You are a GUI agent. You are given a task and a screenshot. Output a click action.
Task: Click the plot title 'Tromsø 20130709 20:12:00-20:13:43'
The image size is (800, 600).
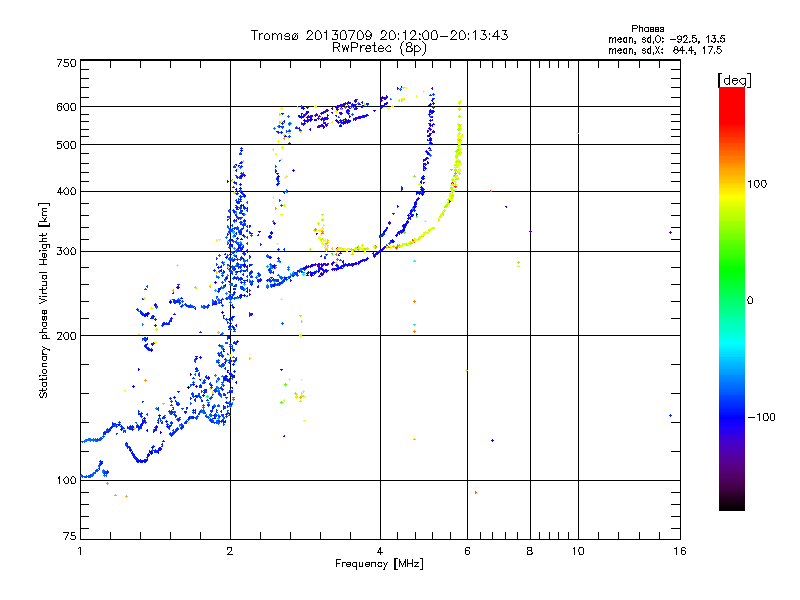coord(379,35)
